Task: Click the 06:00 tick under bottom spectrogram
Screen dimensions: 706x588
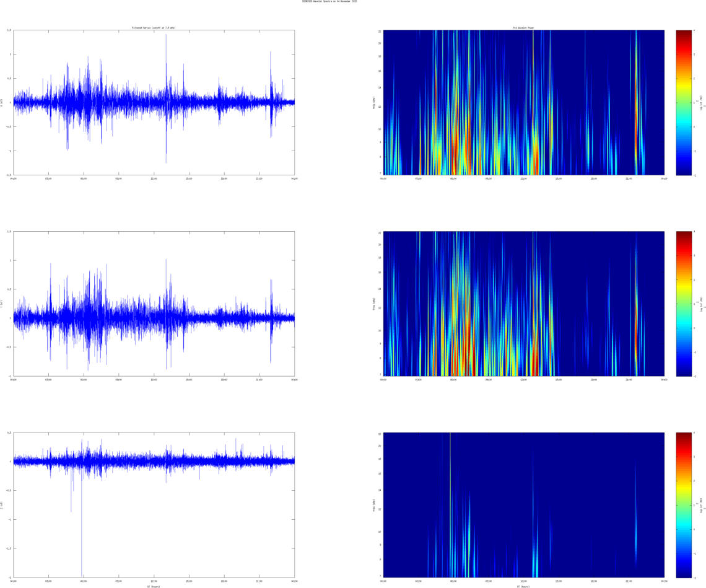Action: coord(453,581)
